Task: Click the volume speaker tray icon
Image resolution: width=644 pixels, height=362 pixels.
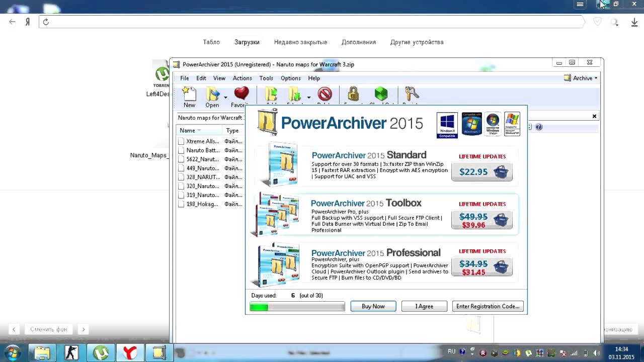Action: 597,353
